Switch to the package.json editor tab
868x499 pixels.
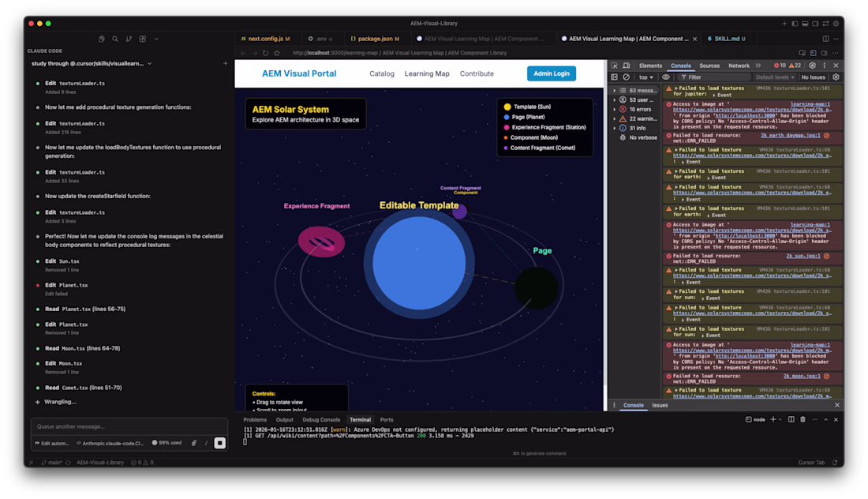(x=375, y=39)
